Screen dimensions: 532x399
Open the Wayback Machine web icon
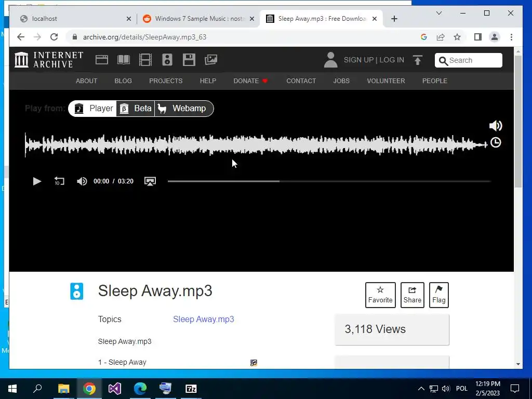click(102, 60)
